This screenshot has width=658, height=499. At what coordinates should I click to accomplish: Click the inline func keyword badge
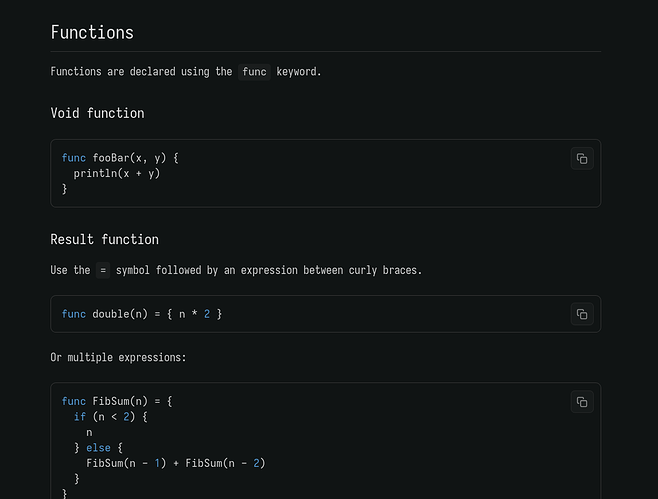254,72
